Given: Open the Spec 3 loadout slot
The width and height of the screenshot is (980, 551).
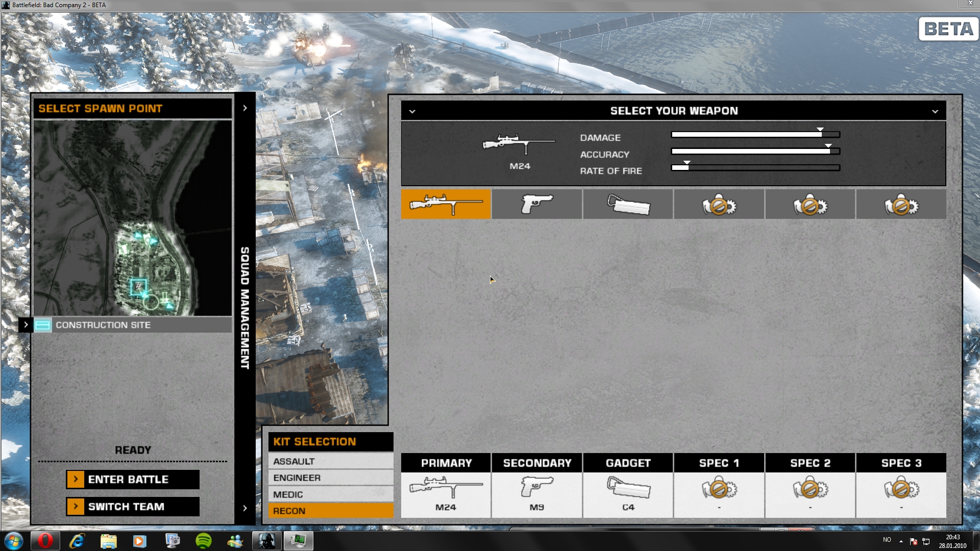Looking at the screenshot, I should [x=901, y=495].
